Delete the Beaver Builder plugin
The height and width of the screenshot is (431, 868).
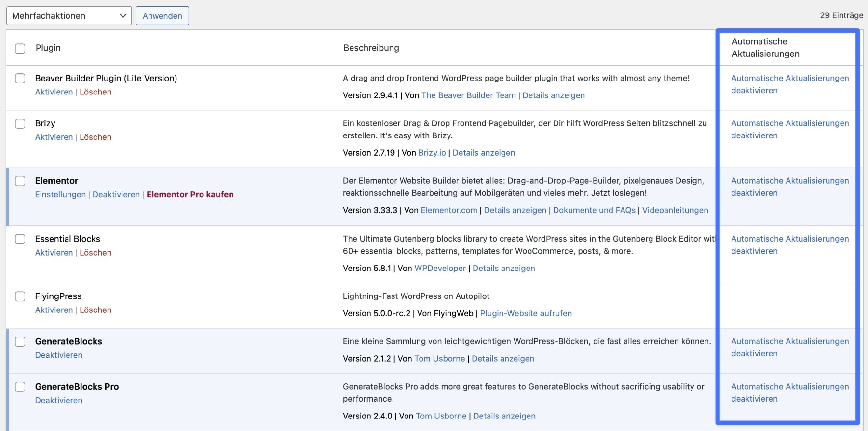[95, 92]
